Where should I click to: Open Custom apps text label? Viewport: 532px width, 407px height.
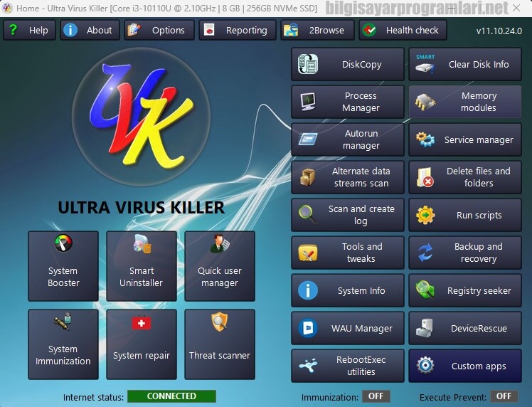tap(479, 366)
